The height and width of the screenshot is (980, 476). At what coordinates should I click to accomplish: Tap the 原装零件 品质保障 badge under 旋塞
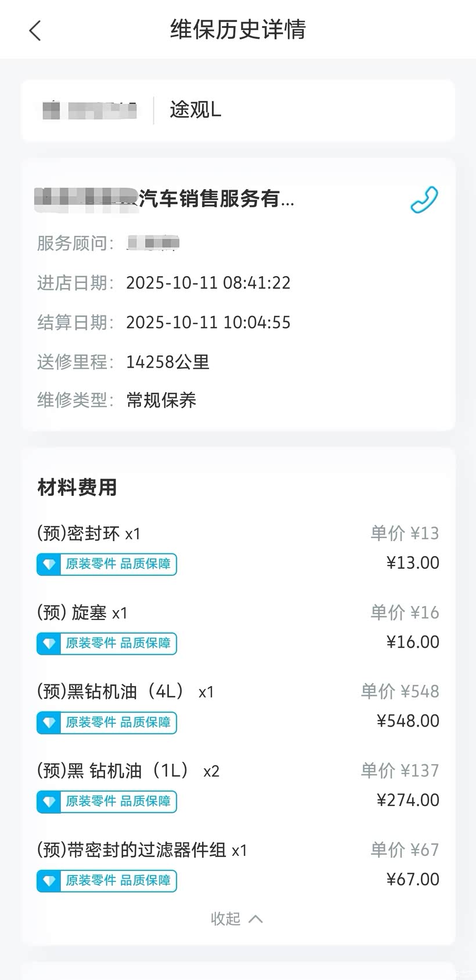coord(118,644)
